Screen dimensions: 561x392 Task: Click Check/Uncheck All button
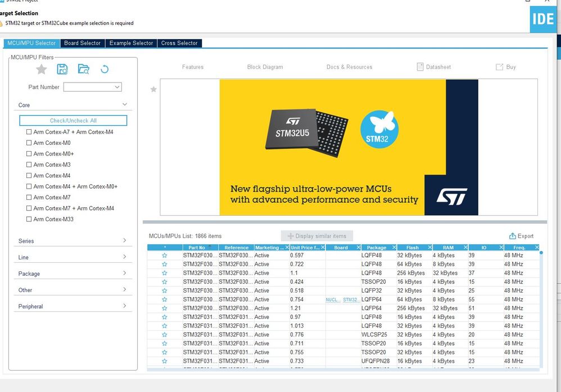[73, 120]
